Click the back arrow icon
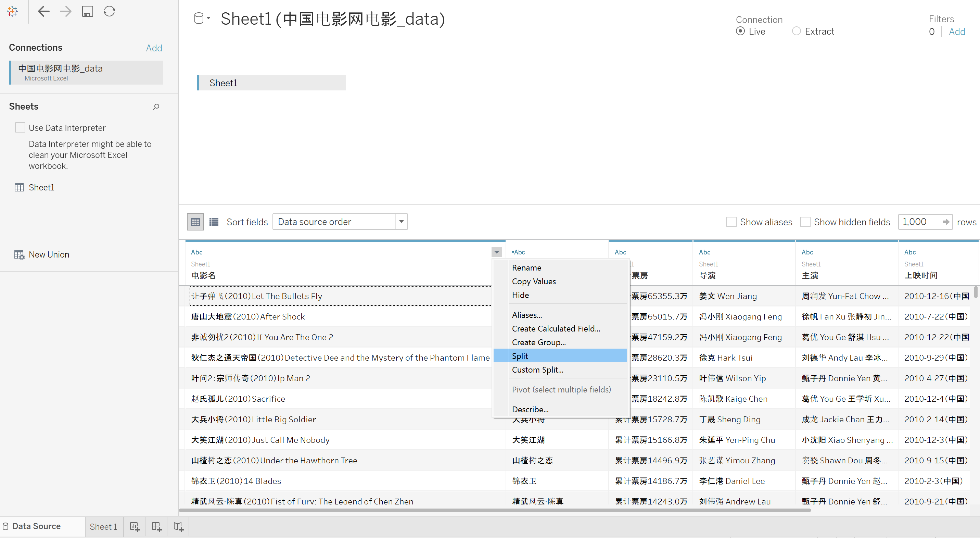The image size is (980, 538). point(44,11)
